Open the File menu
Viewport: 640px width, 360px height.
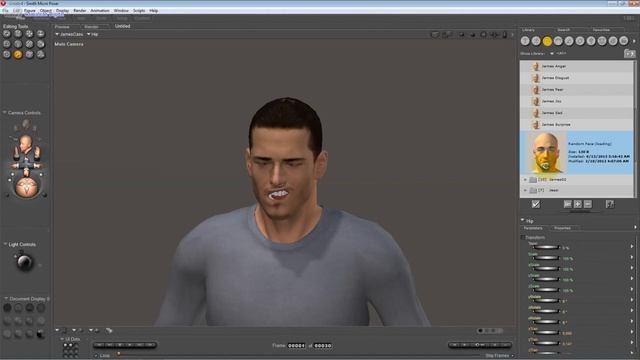click(x=5, y=11)
